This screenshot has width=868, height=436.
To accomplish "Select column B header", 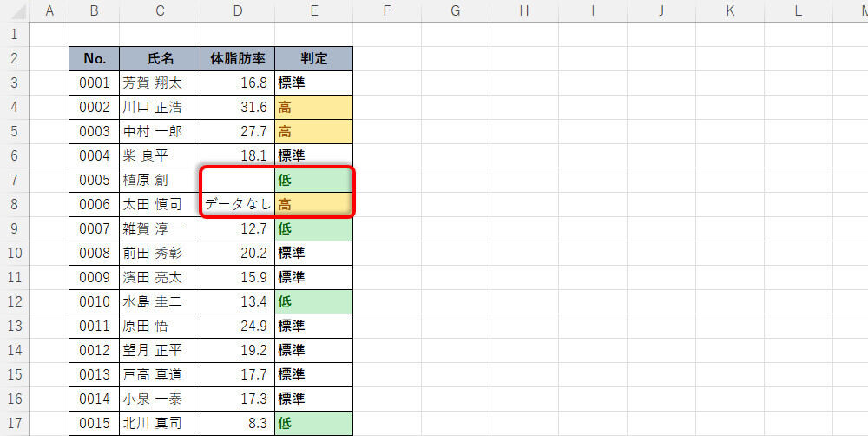I will tap(94, 11).
